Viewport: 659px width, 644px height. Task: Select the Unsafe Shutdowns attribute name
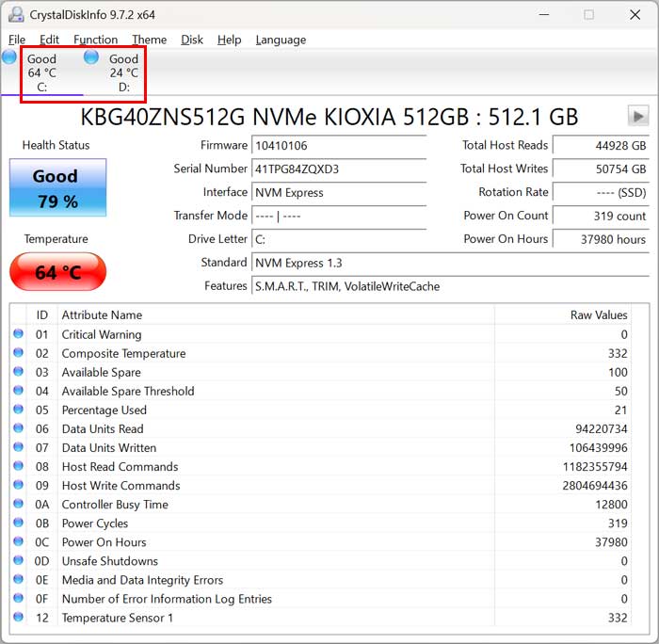[x=110, y=561]
